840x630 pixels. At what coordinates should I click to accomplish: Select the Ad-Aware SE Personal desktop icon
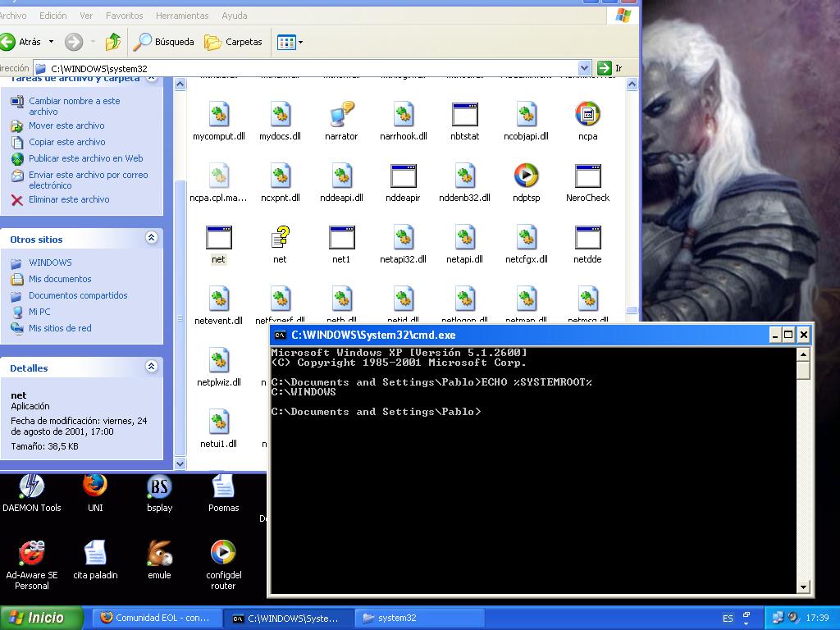click(x=32, y=553)
